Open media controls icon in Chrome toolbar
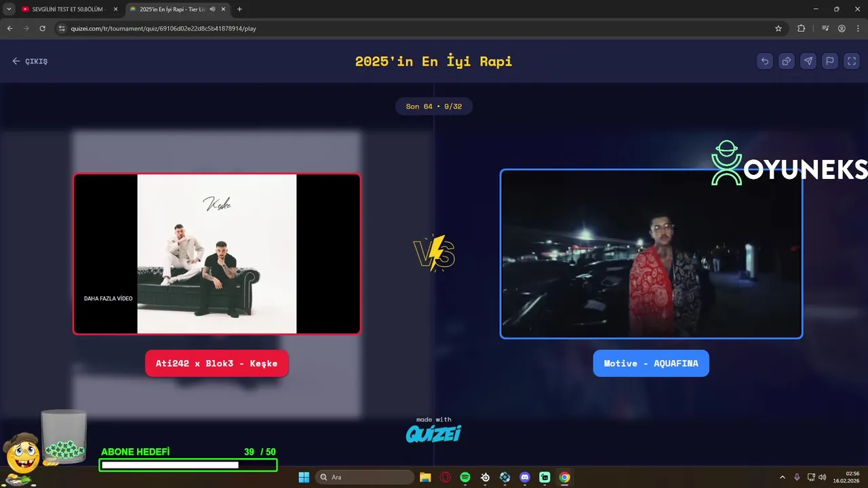Screen dimensions: 868x488 click(x=825, y=28)
